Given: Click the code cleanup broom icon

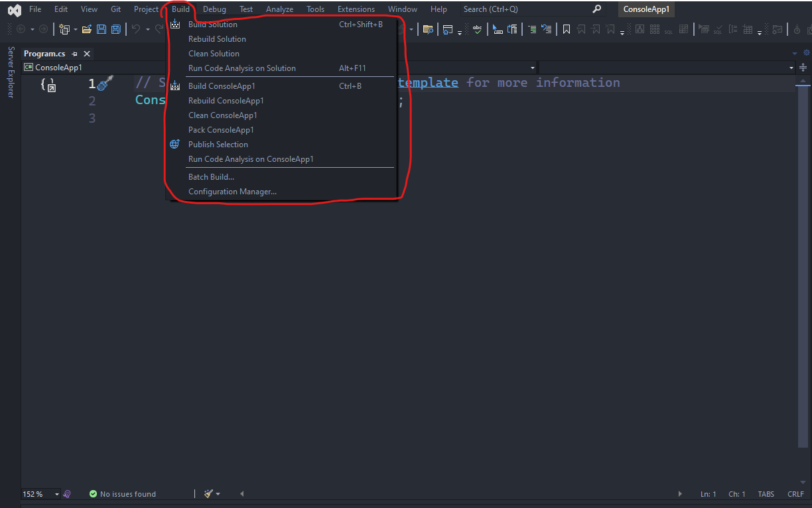Looking at the screenshot, I should (x=208, y=494).
